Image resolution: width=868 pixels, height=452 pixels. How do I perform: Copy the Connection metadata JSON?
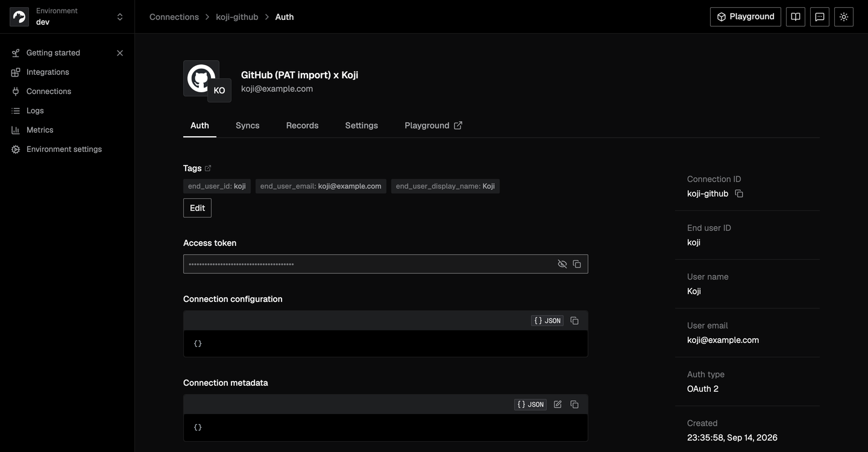(x=574, y=404)
